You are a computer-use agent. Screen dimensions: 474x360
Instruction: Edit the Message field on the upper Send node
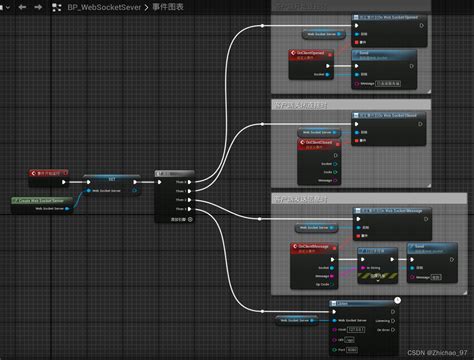pyautogui.click(x=388, y=83)
